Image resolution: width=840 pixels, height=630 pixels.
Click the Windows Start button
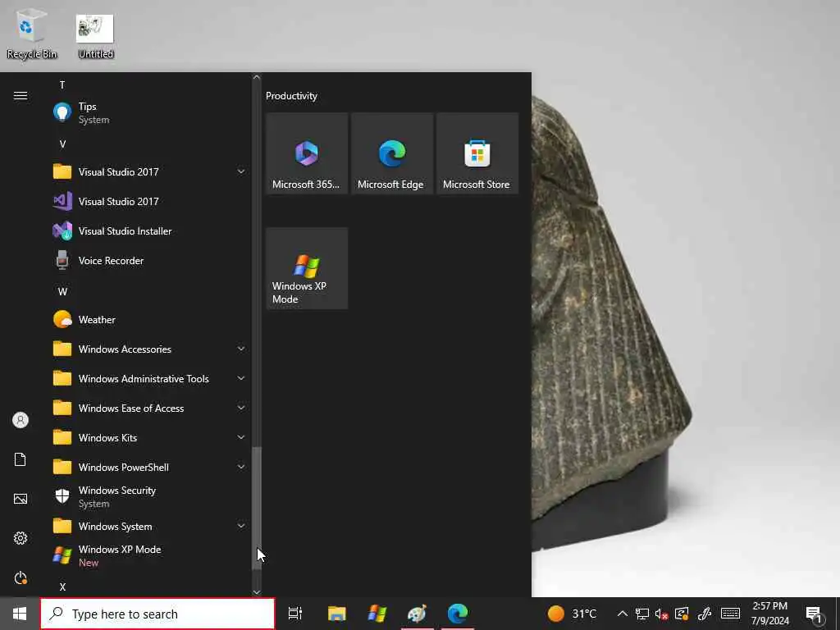(20, 614)
